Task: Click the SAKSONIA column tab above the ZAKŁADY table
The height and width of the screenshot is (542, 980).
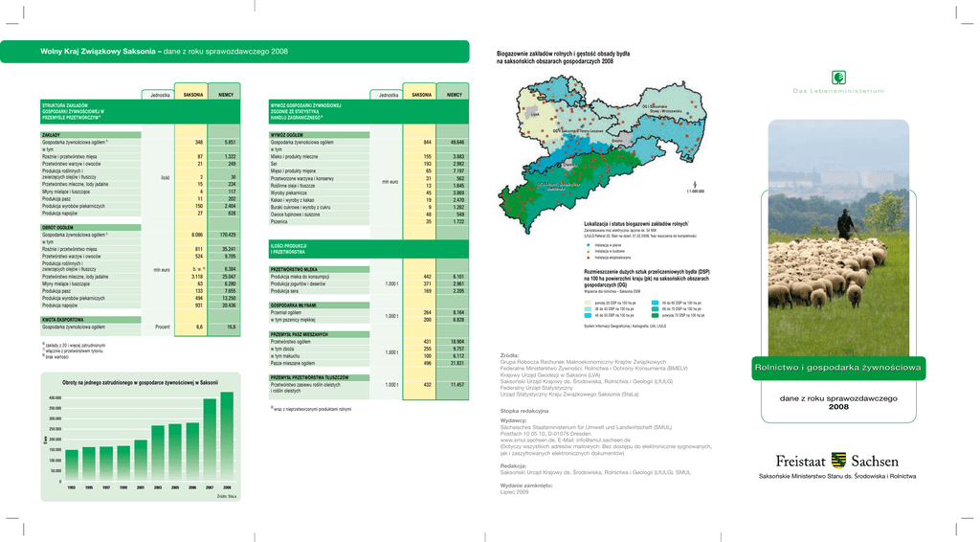Action: (192, 95)
